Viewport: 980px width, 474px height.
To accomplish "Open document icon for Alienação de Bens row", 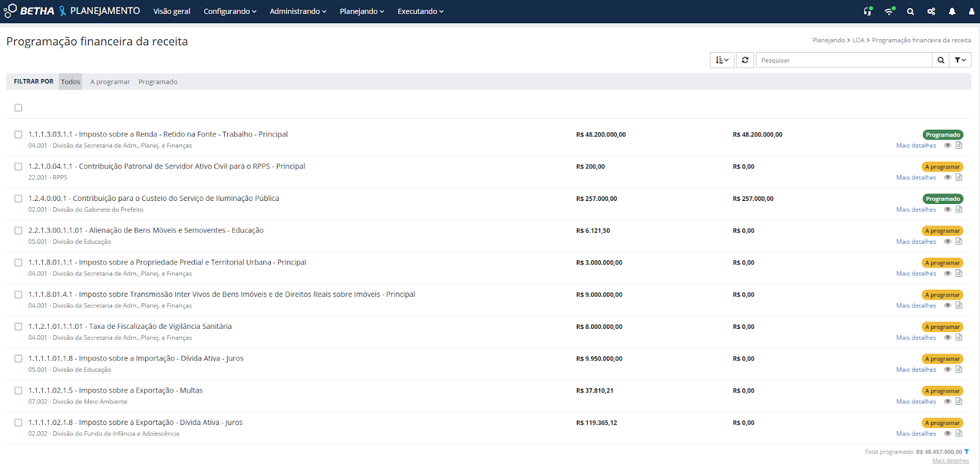I will click(x=959, y=241).
